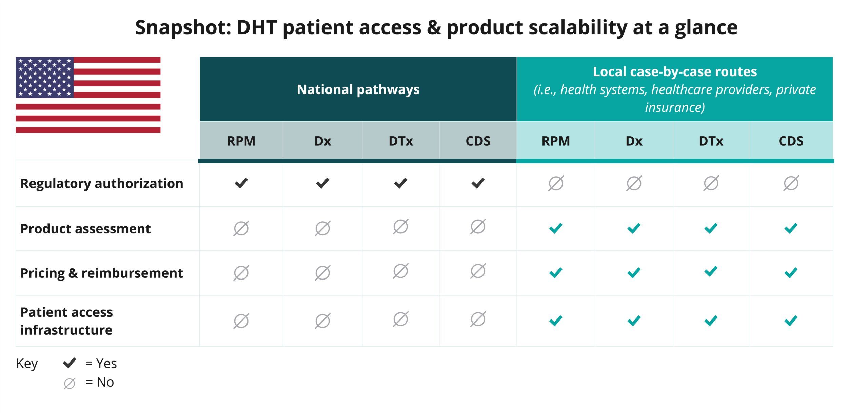Click the black checkmark for national RPM regulatory authorization
The image size is (868, 413).
[x=241, y=183]
